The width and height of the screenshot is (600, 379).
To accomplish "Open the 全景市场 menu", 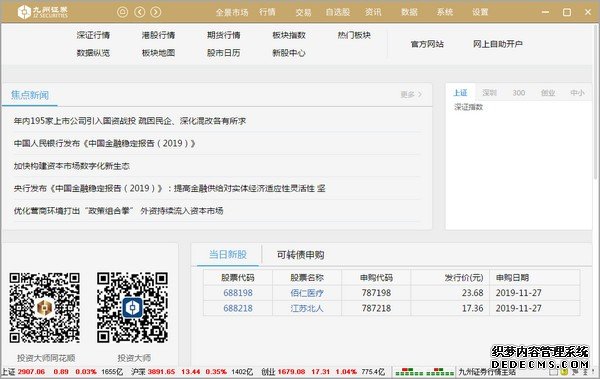I will 232,12.
